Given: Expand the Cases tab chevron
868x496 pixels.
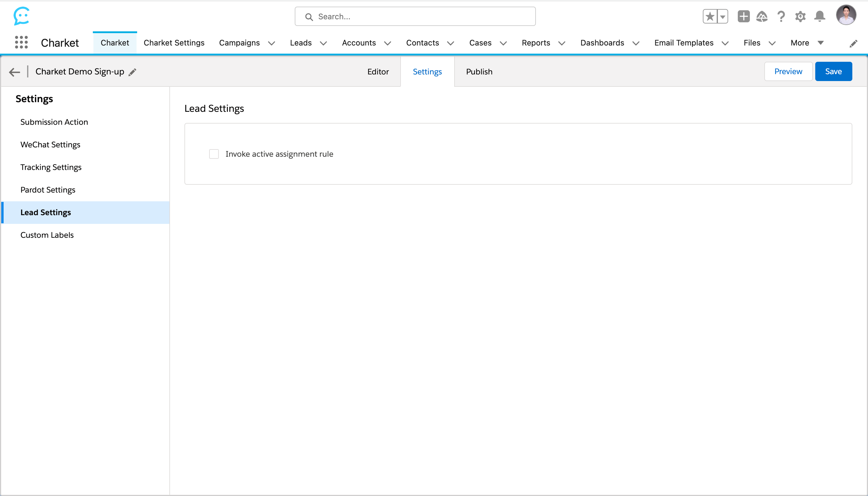Looking at the screenshot, I should click(x=503, y=43).
